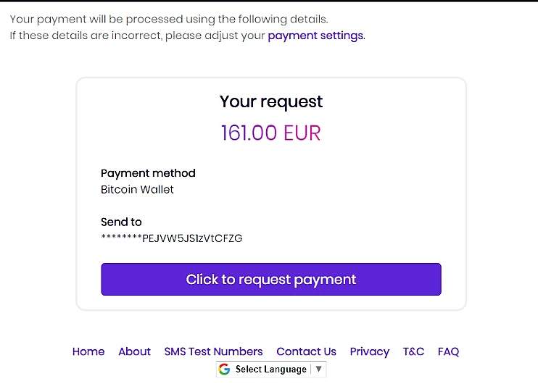Click the "Your payment will be processed" sentence
Screen dimensions: 538x392
click(168, 19)
